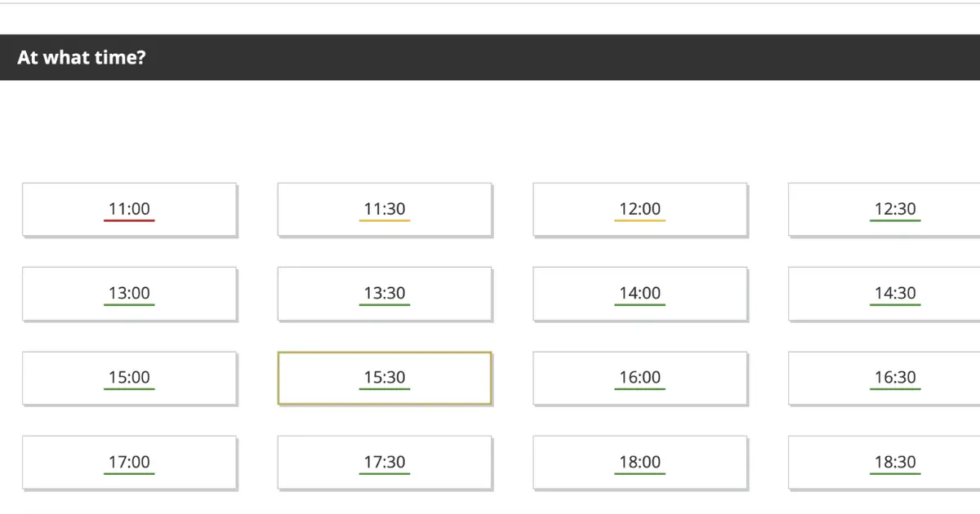The height and width of the screenshot is (514, 980).
Task: Select the 18:00 time slot
Action: (640, 463)
